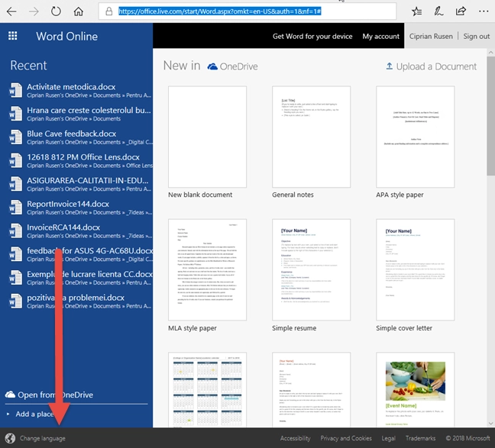Click Word icon beside ASIGURAREA-CALITATII-IN-EDU
Screen dimensions: 495x448
coord(15,184)
